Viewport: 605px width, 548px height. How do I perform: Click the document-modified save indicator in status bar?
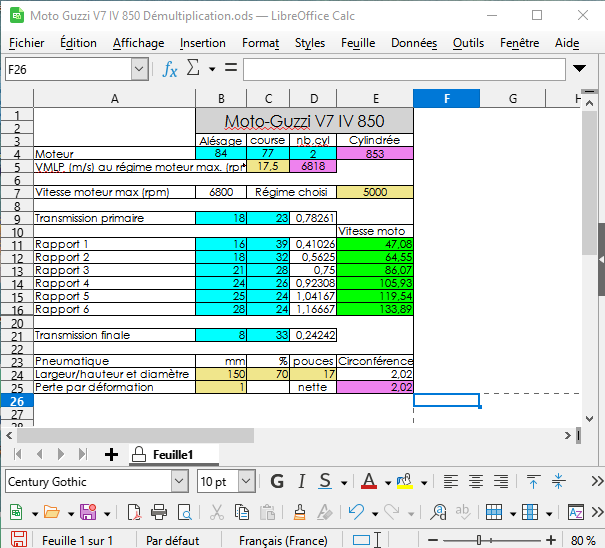[19, 540]
